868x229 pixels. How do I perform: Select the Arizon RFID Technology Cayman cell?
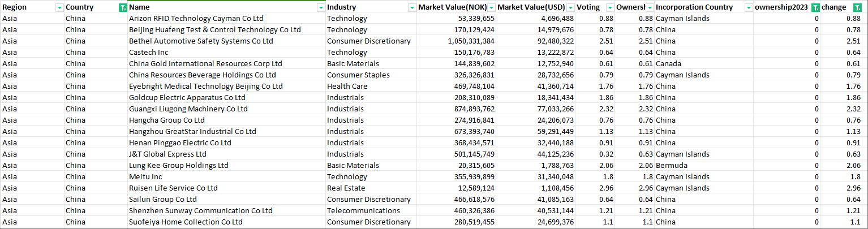tap(196, 19)
